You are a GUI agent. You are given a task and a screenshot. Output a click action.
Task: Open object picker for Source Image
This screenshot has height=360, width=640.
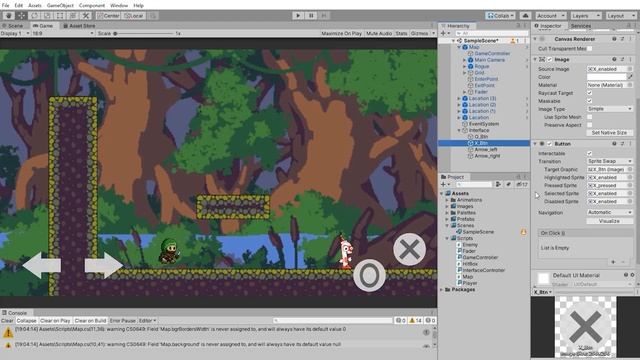coord(630,69)
